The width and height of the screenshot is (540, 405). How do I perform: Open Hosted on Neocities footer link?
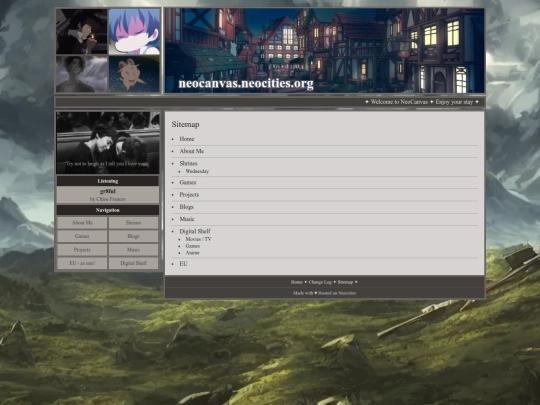click(x=337, y=293)
